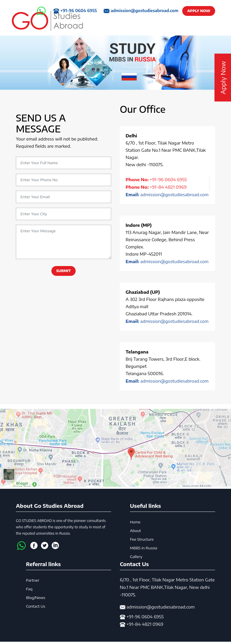Viewport: 231px width, 644px height.
Task: Click the telephone icon beside footer +91-96 0604 6955
Action: 122,617
